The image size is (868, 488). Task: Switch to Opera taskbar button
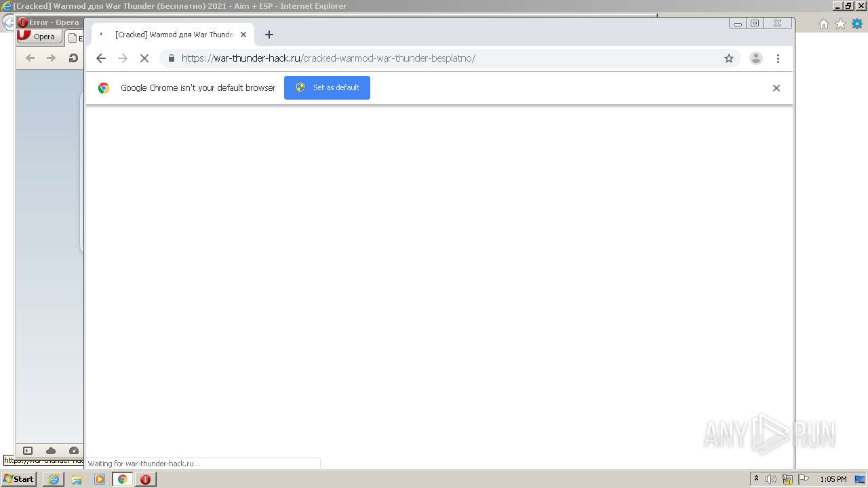tap(145, 479)
